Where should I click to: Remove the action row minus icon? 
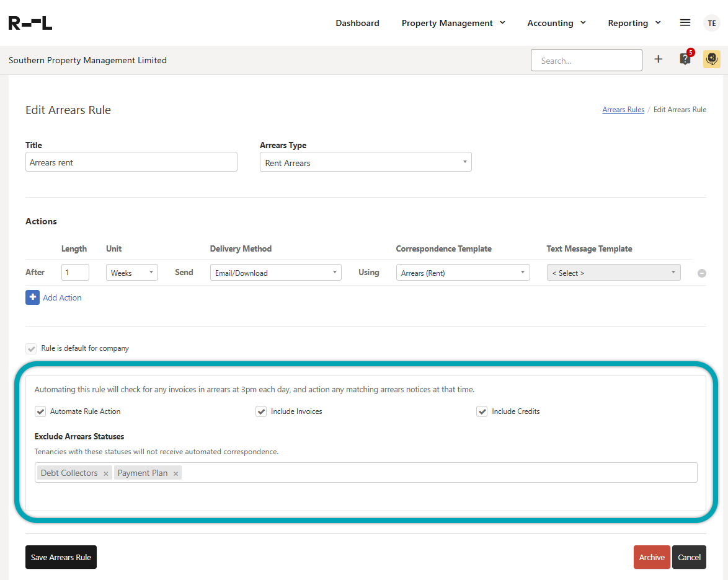pyautogui.click(x=702, y=273)
